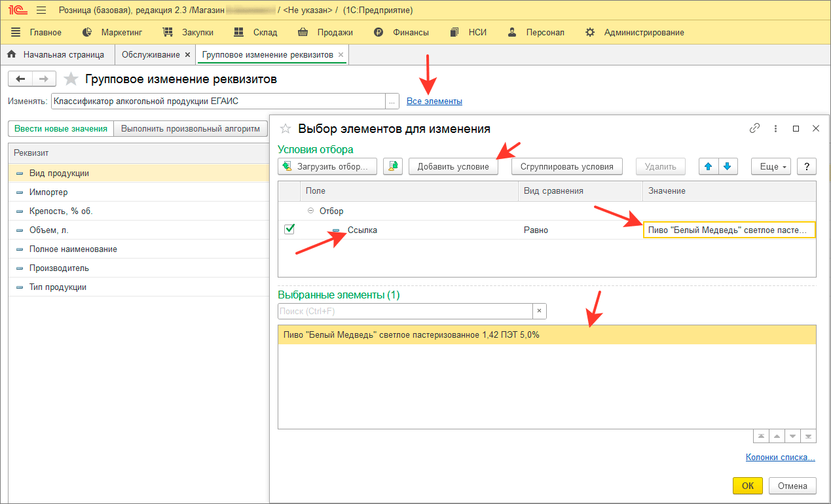Select the Производитель attribute row
This screenshot has width=831, height=504.
tap(139, 268)
